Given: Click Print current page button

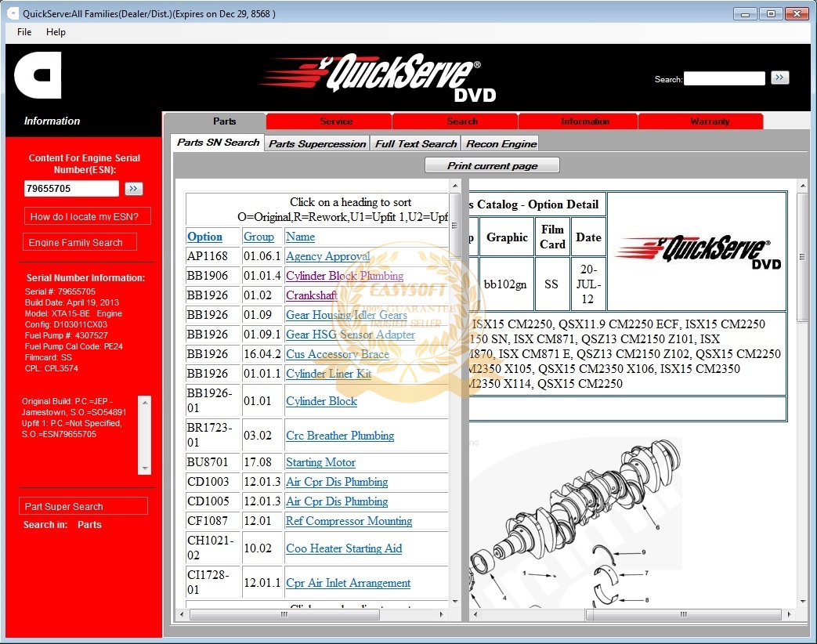Looking at the screenshot, I should tap(493, 165).
